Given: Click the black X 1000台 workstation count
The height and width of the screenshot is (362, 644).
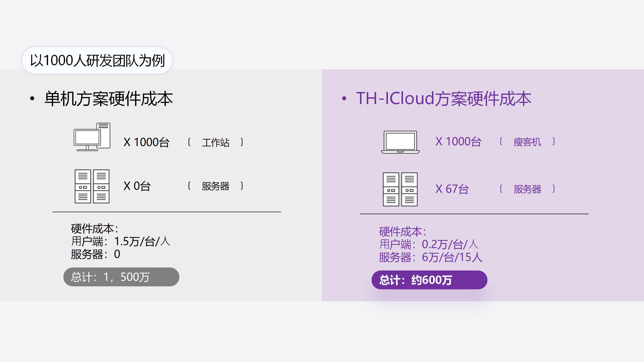Looking at the screenshot, I should pyautogui.click(x=146, y=142).
